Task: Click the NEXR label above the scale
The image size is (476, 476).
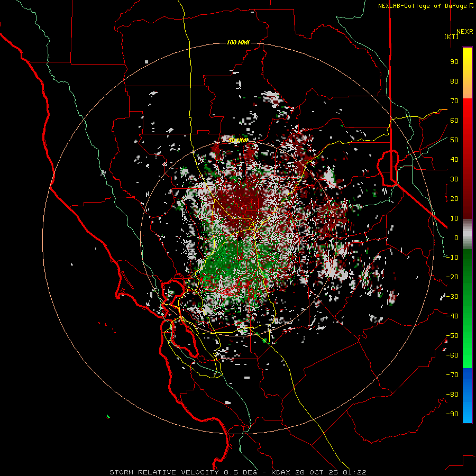Action: 464,32
